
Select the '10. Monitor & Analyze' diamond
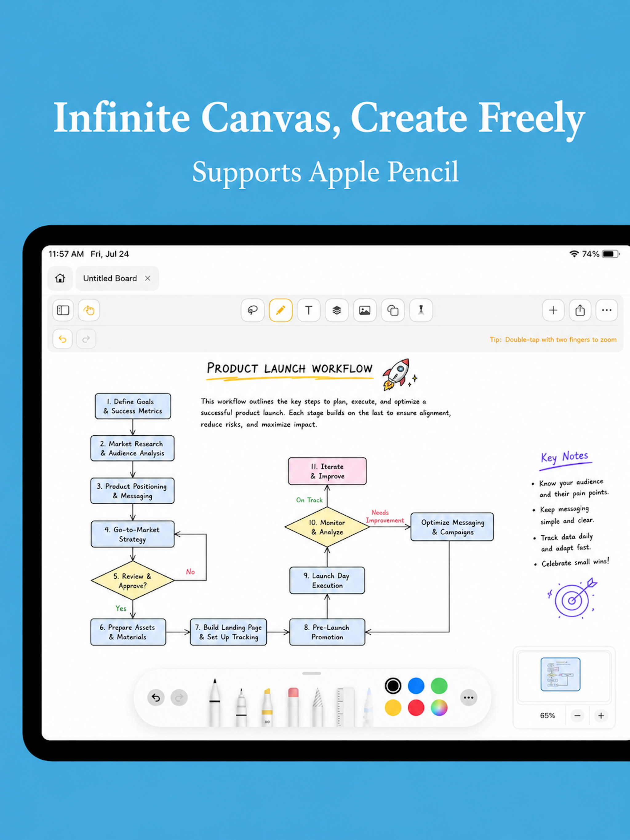tap(327, 527)
